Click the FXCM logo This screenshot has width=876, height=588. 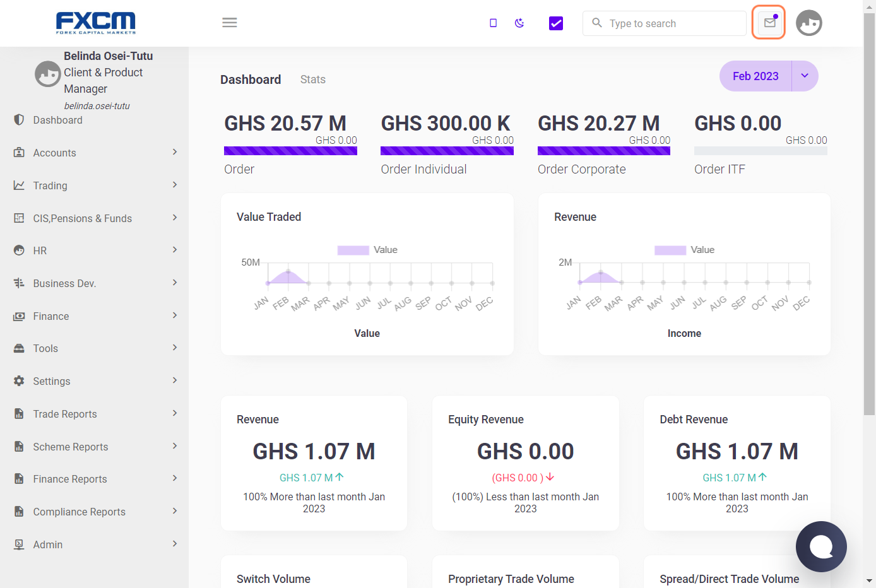tap(96, 23)
